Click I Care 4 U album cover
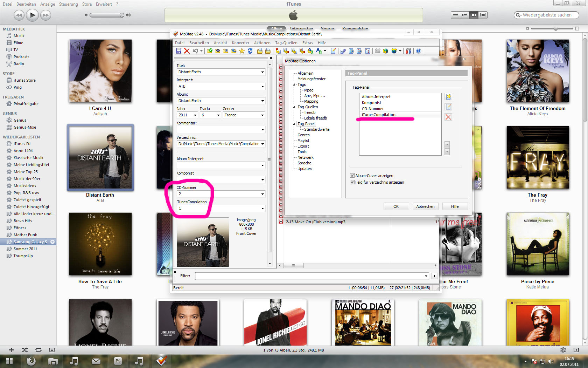This screenshot has height=368, width=588. [x=100, y=71]
